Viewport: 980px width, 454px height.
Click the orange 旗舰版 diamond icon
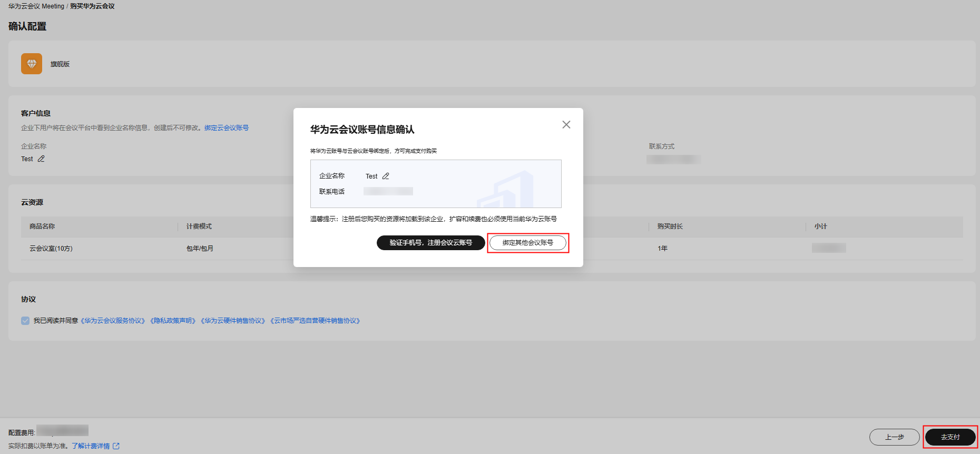(x=32, y=64)
